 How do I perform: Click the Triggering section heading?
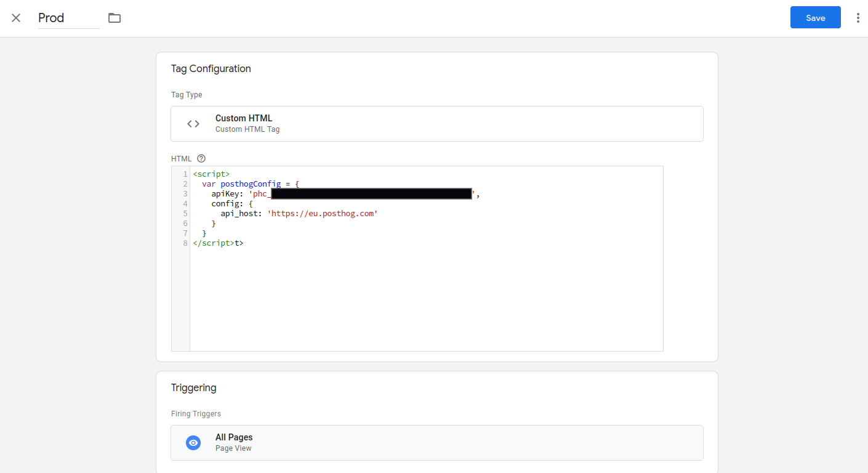(194, 387)
